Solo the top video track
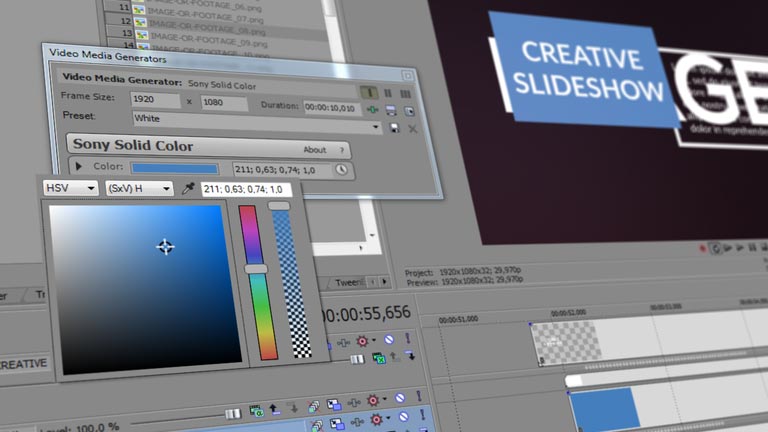The image size is (768, 432). pos(408,337)
